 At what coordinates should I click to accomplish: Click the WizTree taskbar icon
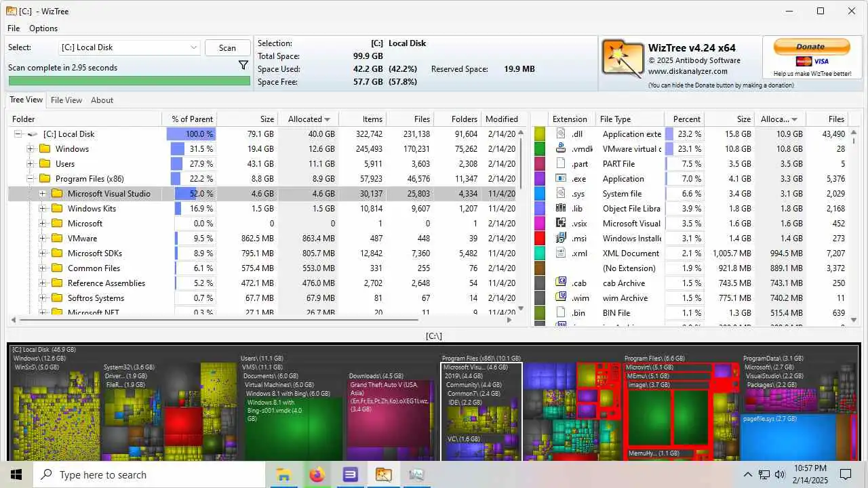[x=383, y=474]
